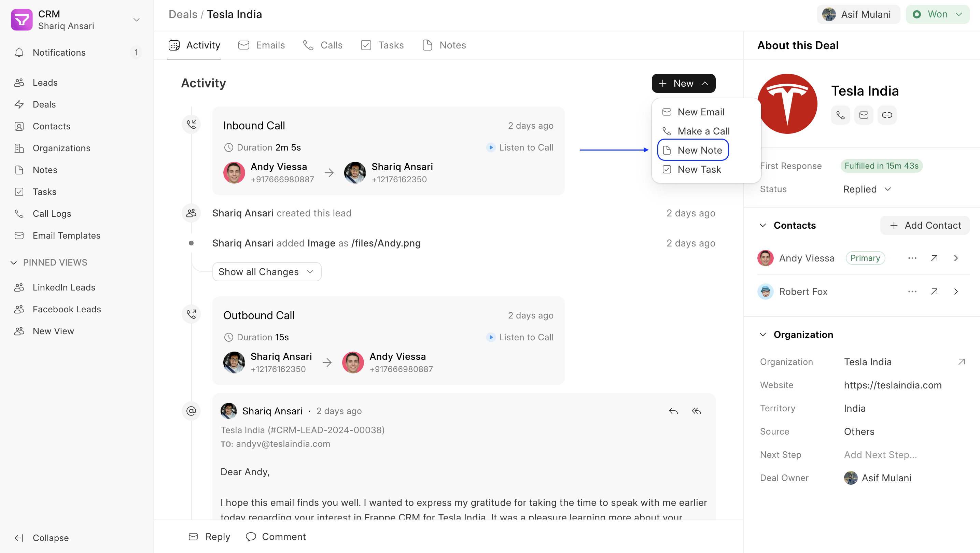Click the reply-all arrows on Shariq's email
The width and height of the screenshot is (980, 553).
pyautogui.click(x=696, y=411)
